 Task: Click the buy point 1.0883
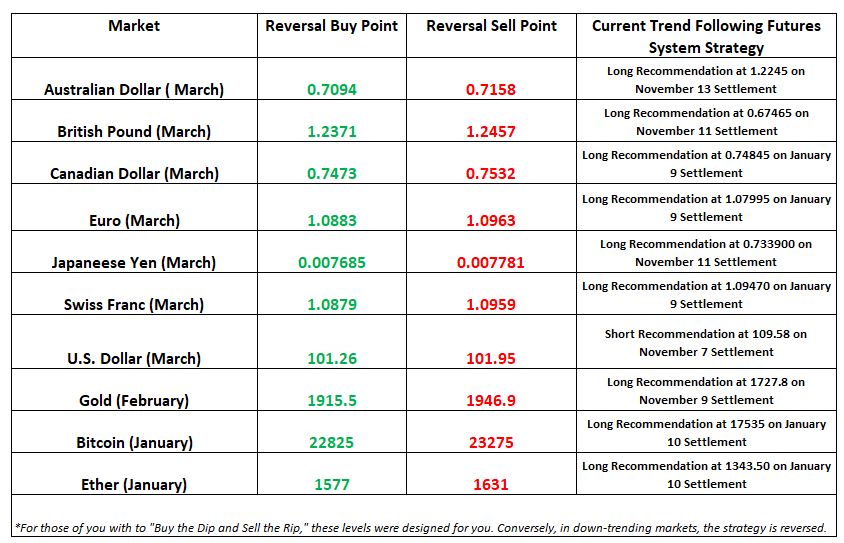click(332, 220)
